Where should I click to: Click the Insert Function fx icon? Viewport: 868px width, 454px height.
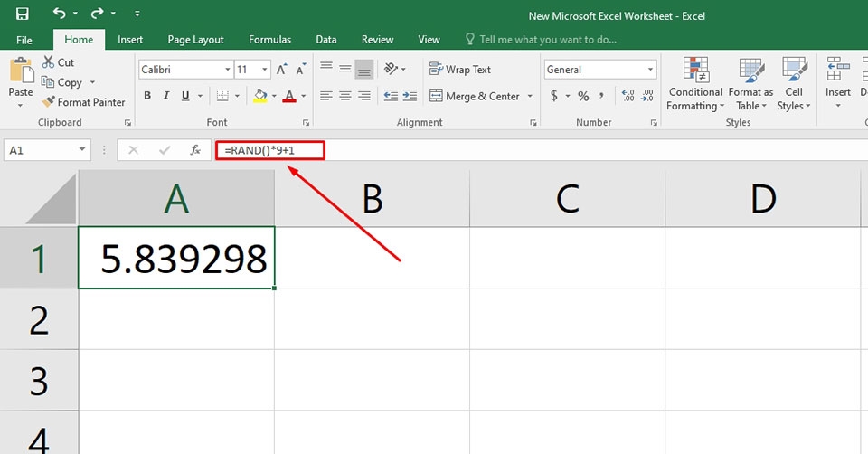[195, 150]
